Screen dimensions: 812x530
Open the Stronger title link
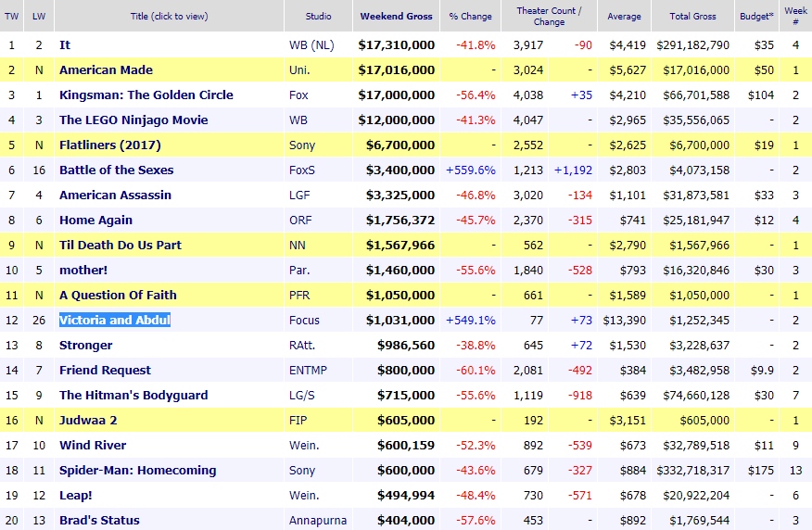tap(86, 346)
